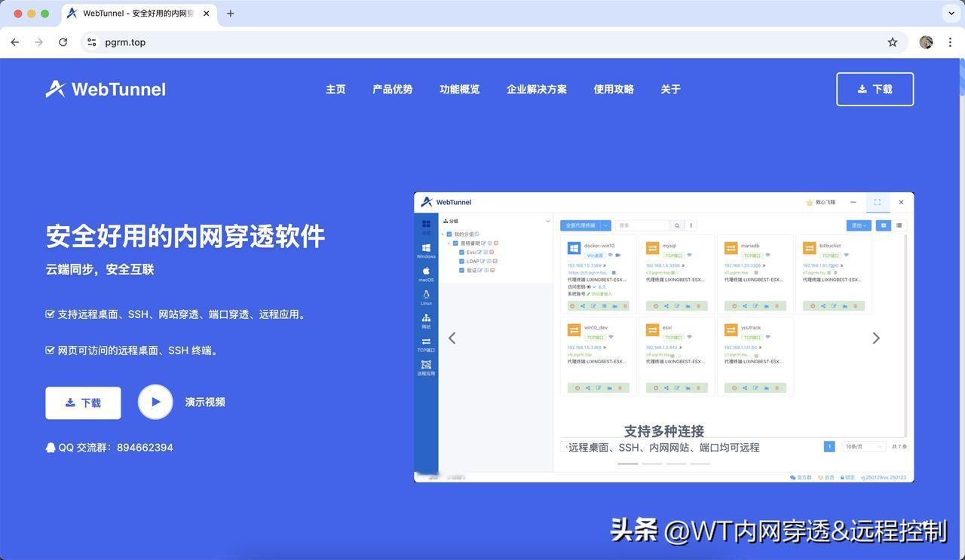The image size is (965, 560).
Task: Open the 主页 navigation item
Action: tap(335, 89)
